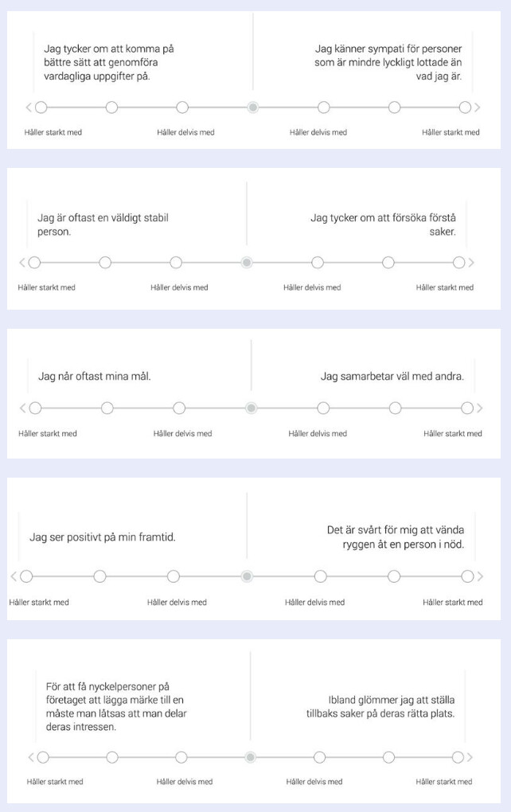This screenshot has width=511, height=812.
Task: Select strongest agreement with 'Jag når oftast mina mål'
Action: (35, 408)
